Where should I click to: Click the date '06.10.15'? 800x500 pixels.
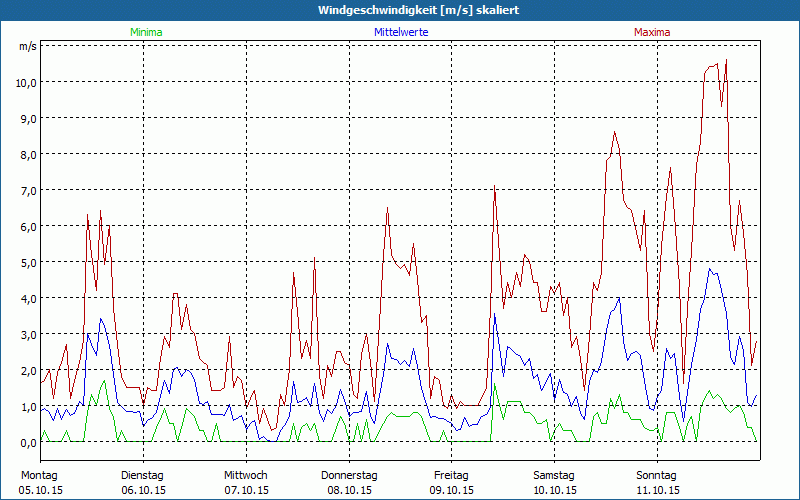tap(143, 490)
